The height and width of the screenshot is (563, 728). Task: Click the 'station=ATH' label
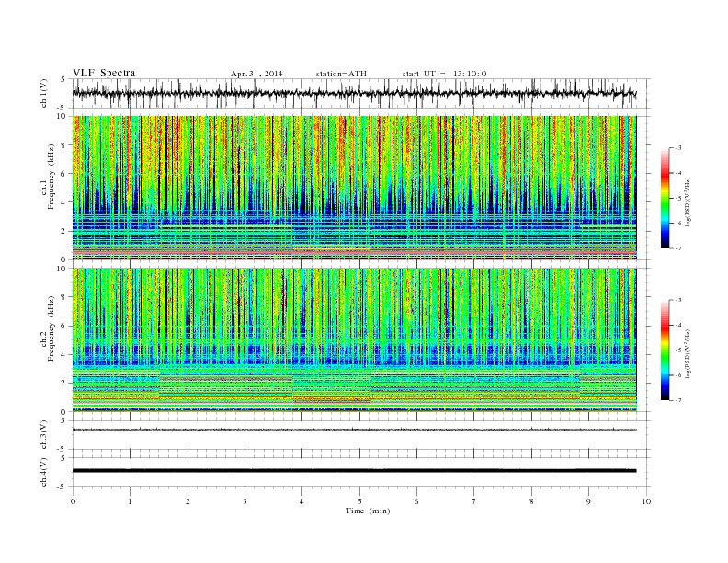(x=341, y=74)
